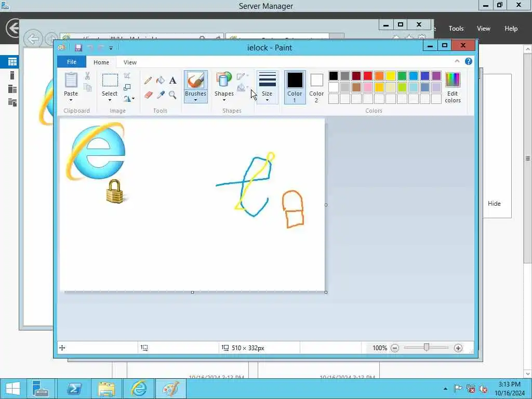
Task: Click the Cut scissors icon
Action: [87, 76]
